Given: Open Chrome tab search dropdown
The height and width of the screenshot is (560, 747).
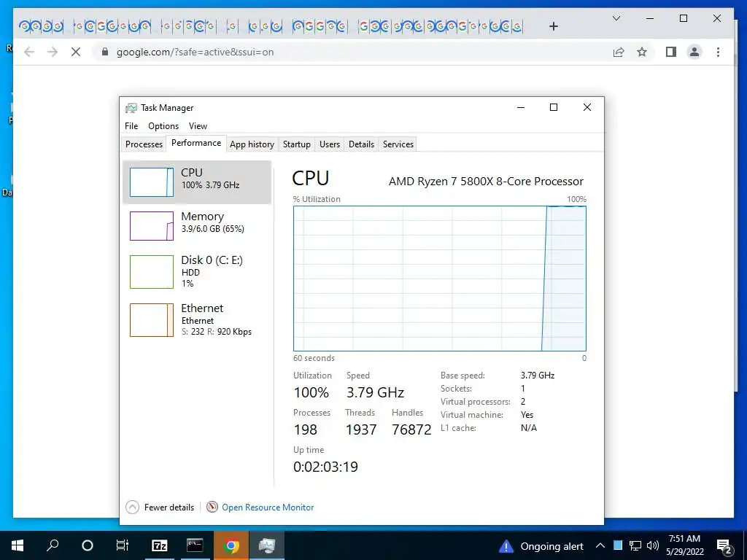Looking at the screenshot, I should (616, 18).
